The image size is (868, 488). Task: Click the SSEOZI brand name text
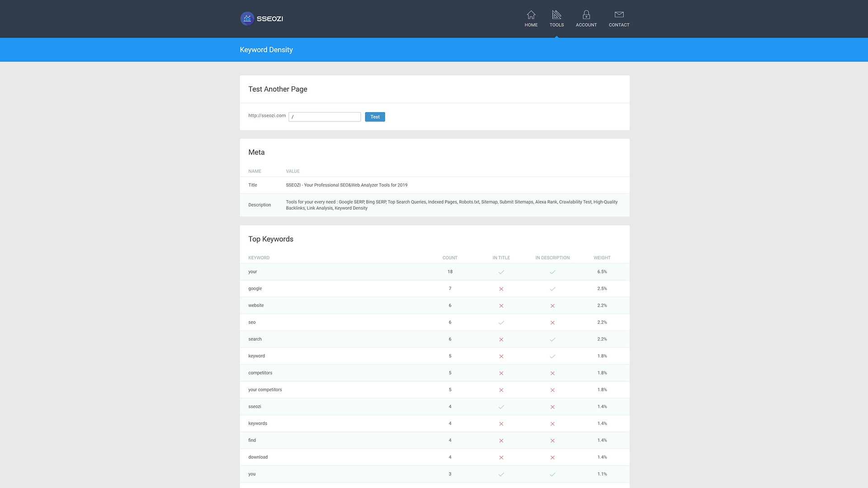click(270, 19)
